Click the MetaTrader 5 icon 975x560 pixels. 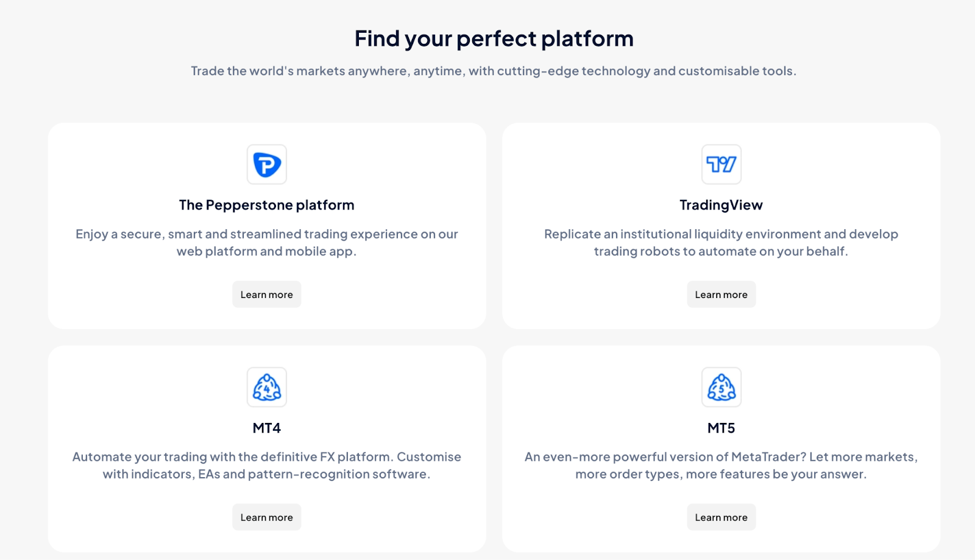pyautogui.click(x=721, y=388)
